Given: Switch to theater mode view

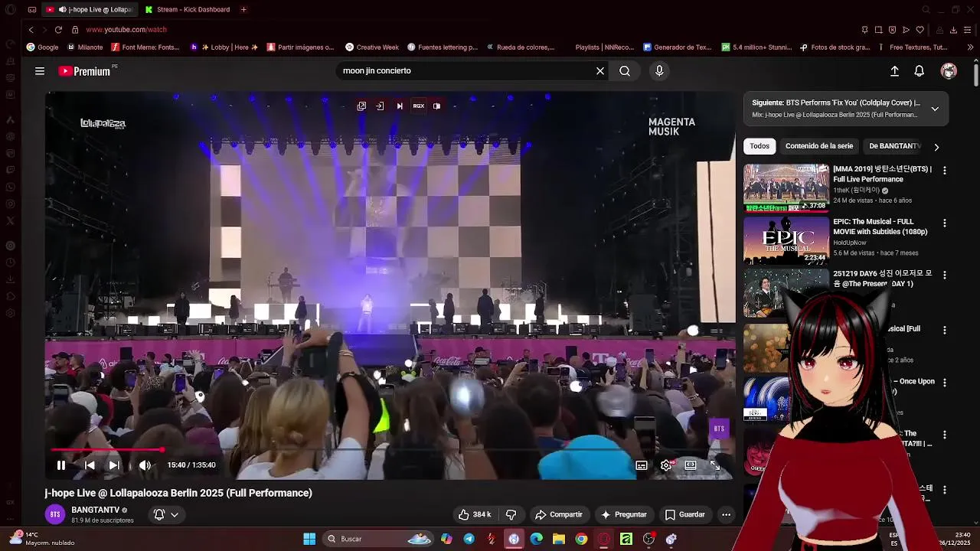Looking at the screenshot, I should [x=691, y=465].
